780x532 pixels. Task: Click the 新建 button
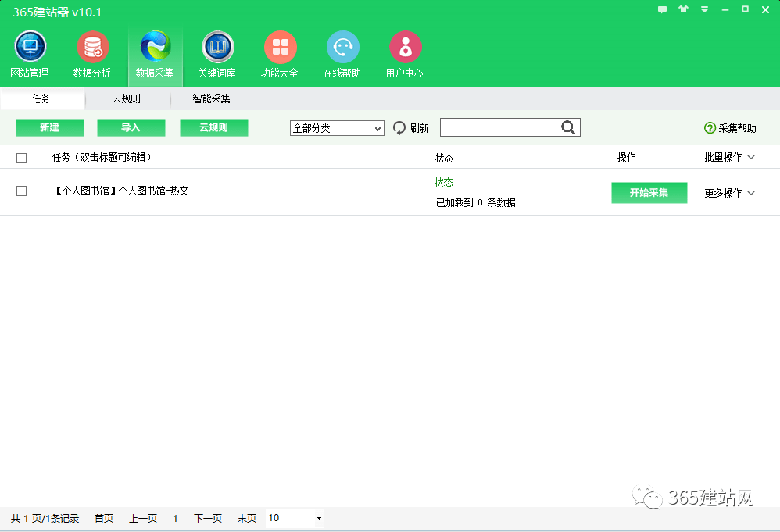point(50,128)
